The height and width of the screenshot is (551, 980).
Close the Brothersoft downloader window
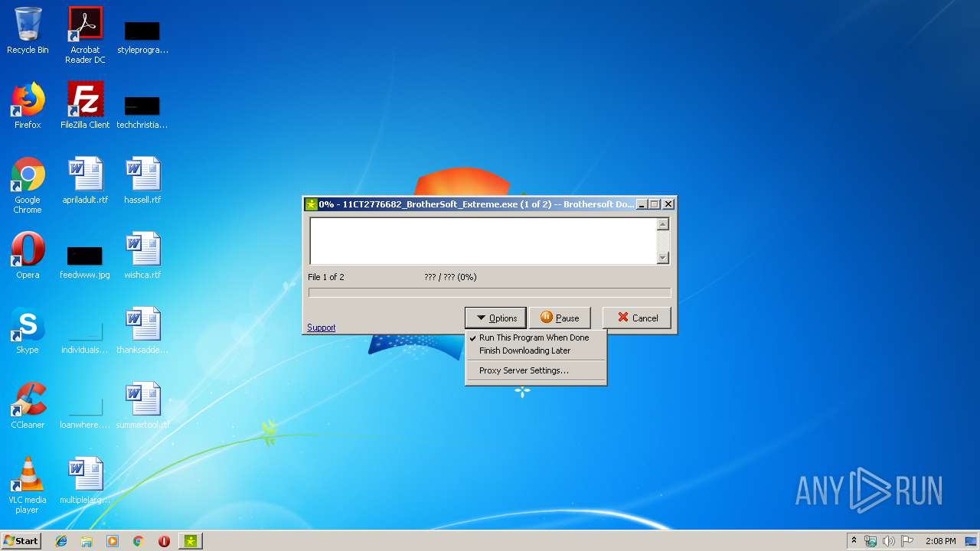(668, 204)
